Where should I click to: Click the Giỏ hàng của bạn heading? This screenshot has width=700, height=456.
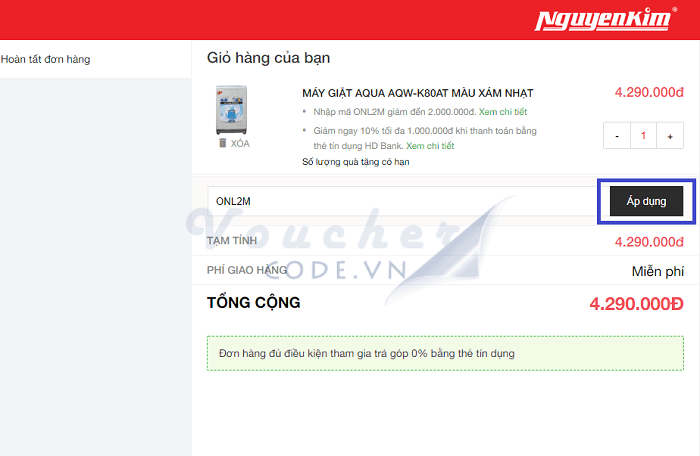(268, 58)
